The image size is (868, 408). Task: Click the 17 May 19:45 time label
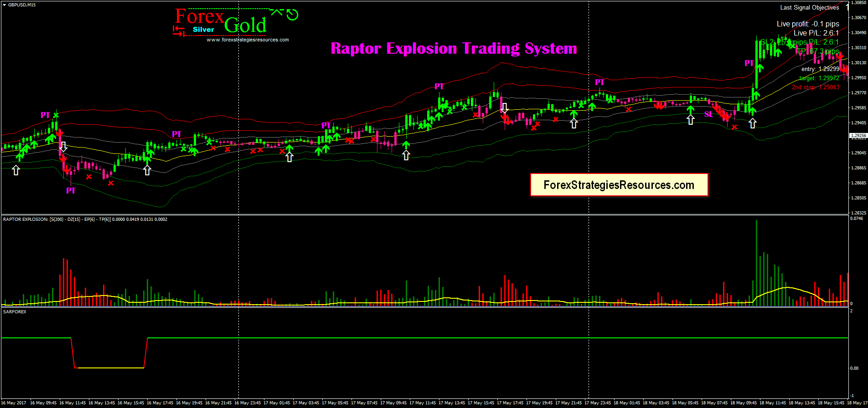[539, 403]
